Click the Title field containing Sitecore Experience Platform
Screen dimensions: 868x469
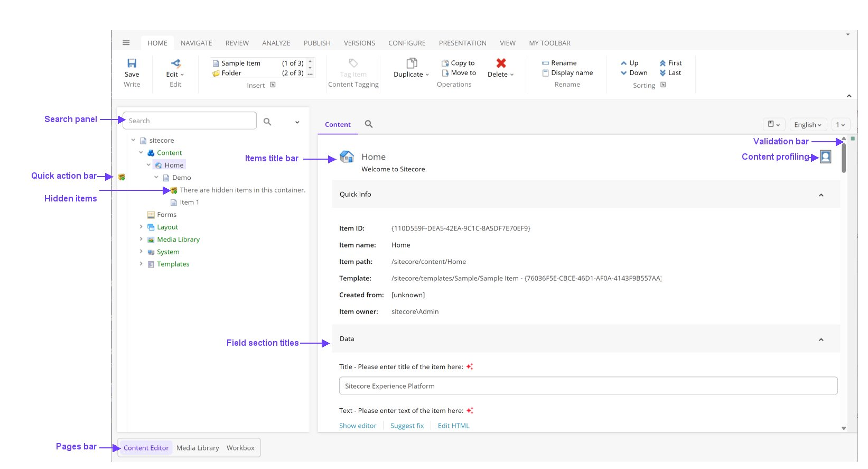(x=588, y=385)
